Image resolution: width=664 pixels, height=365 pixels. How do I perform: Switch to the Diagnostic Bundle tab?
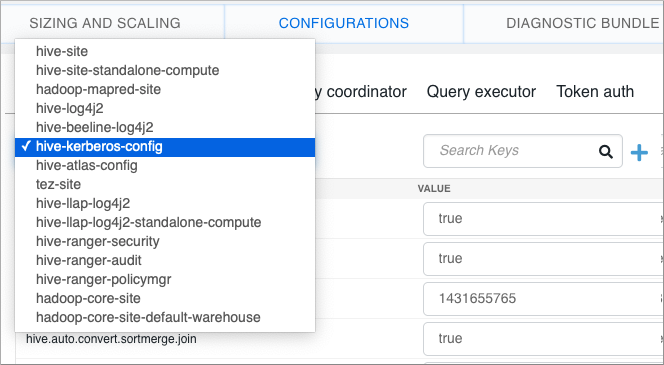583,23
